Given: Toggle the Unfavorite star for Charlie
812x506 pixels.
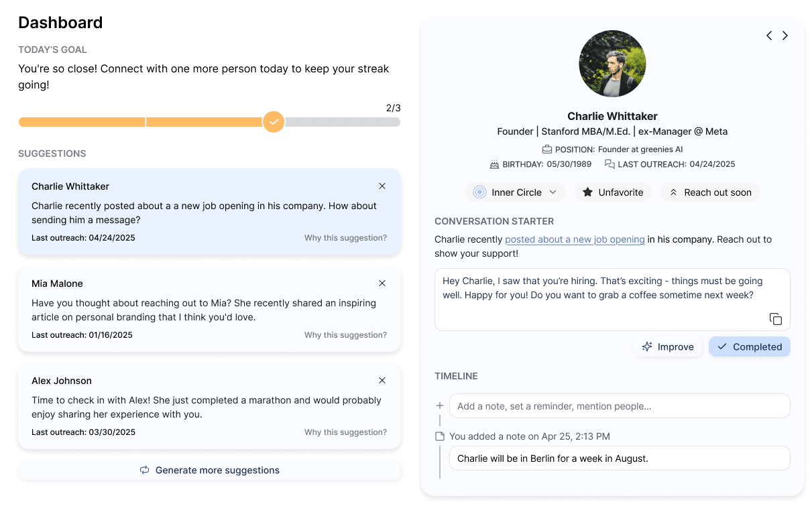Looking at the screenshot, I should 613,192.
